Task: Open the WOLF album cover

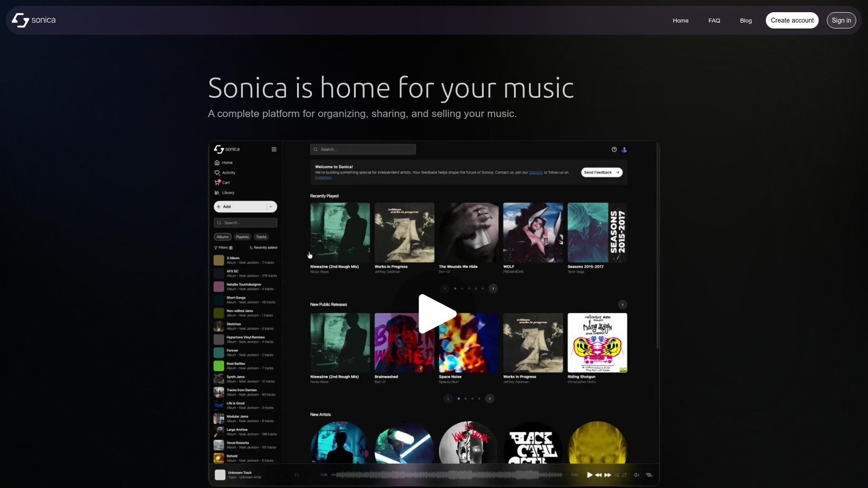Action: click(x=533, y=233)
